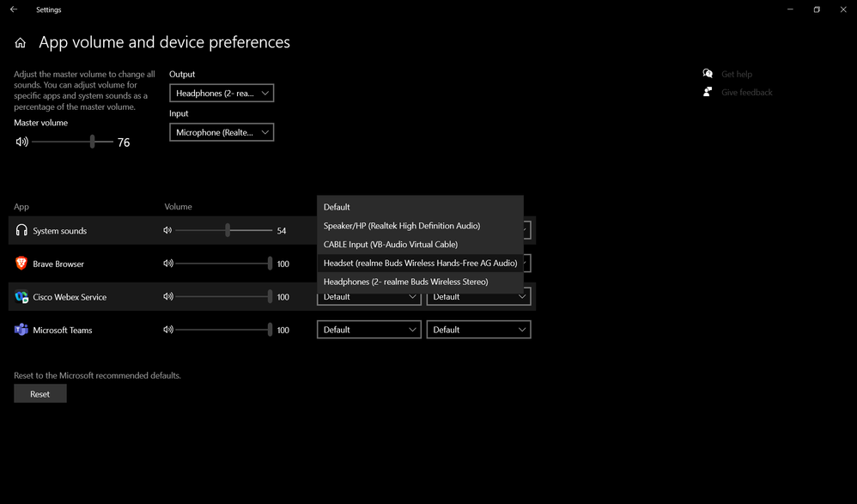The height and width of the screenshot is (504, 857).
Task: Click the Cisco Webex Service app icon
Action: (x=21, y=297)
